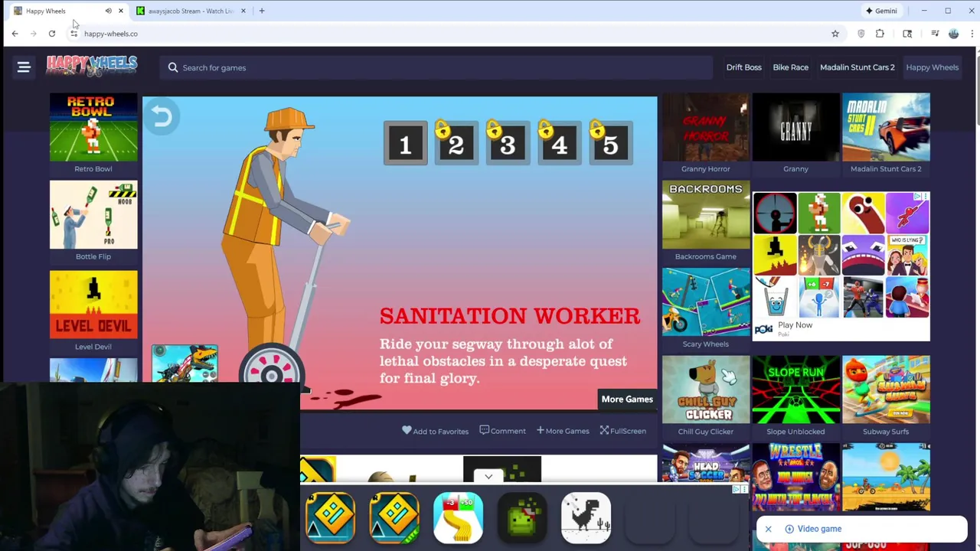Open the Level Devil game thumbnail

[x=93, y=305]
